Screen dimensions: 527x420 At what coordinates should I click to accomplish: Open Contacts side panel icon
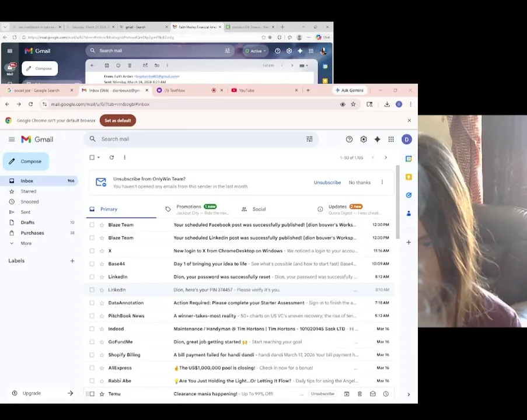(x=409, y=213)
